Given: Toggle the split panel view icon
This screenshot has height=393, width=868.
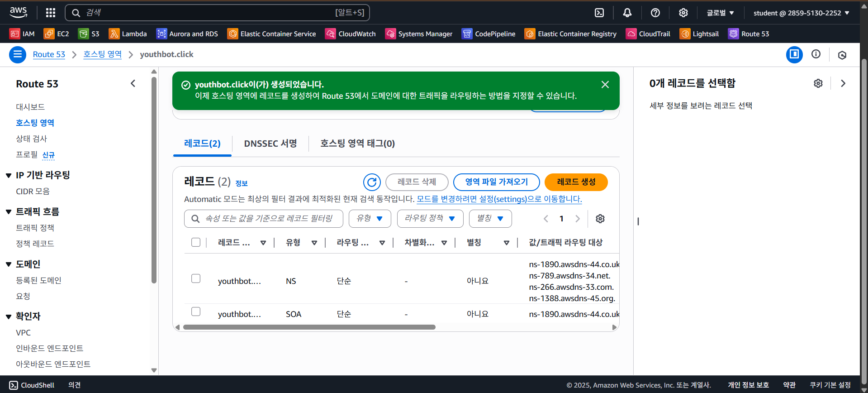Looking at the screenshot, I should 794,55.
